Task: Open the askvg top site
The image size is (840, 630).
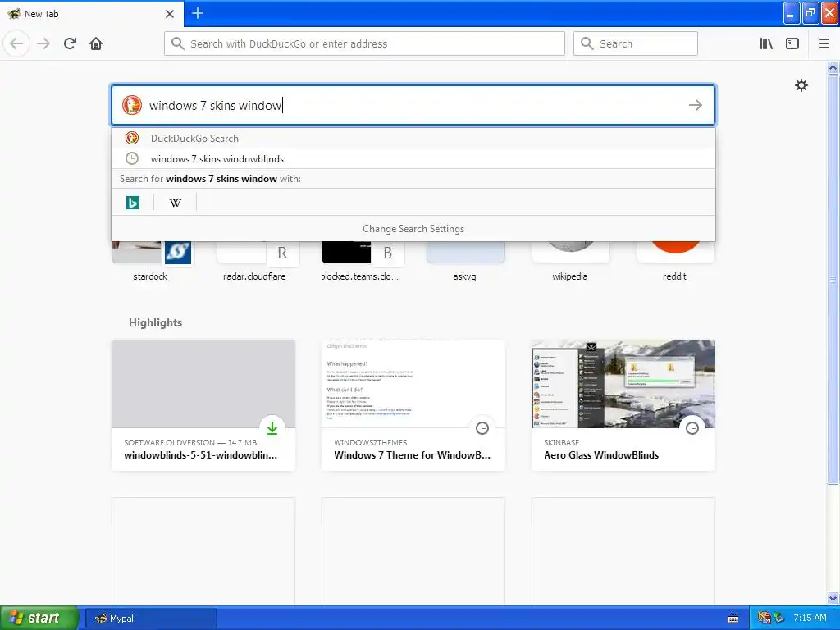Action: pyautogui.click(x=465, y=262)
